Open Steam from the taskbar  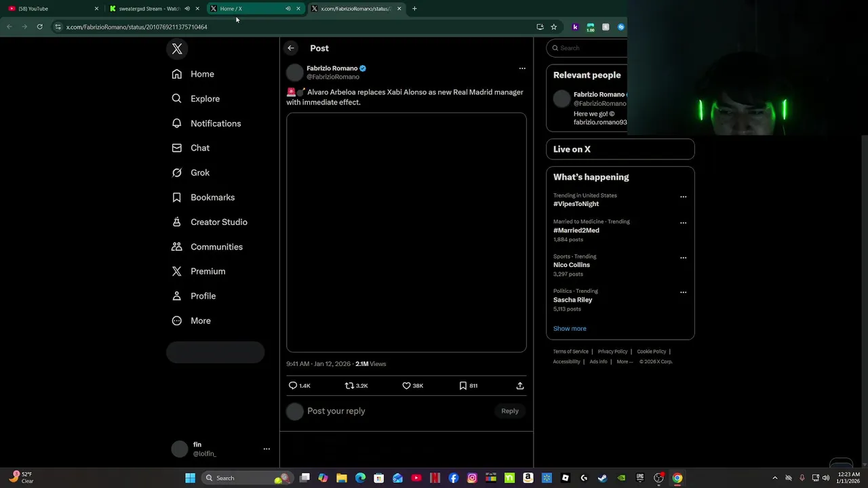pyautogui.click(x=602, y=478)
